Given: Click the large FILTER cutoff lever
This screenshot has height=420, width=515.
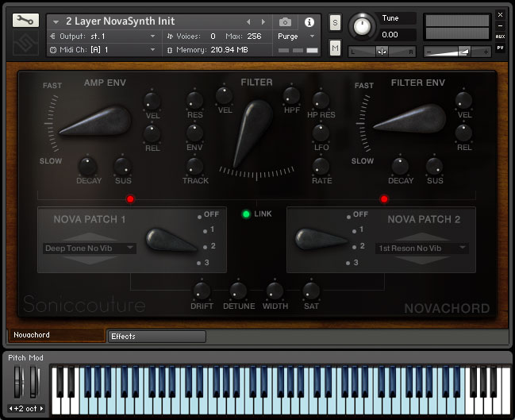Looking at the screenshot, I should [x=253, y=133].
